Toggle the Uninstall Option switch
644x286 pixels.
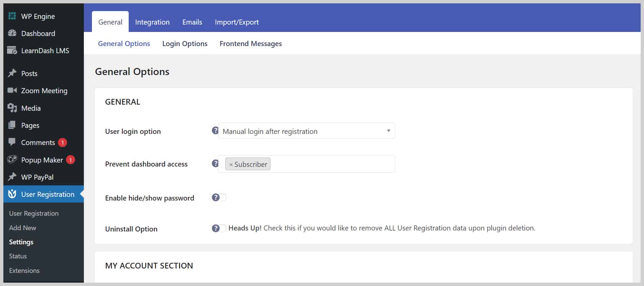coord(223,228)
